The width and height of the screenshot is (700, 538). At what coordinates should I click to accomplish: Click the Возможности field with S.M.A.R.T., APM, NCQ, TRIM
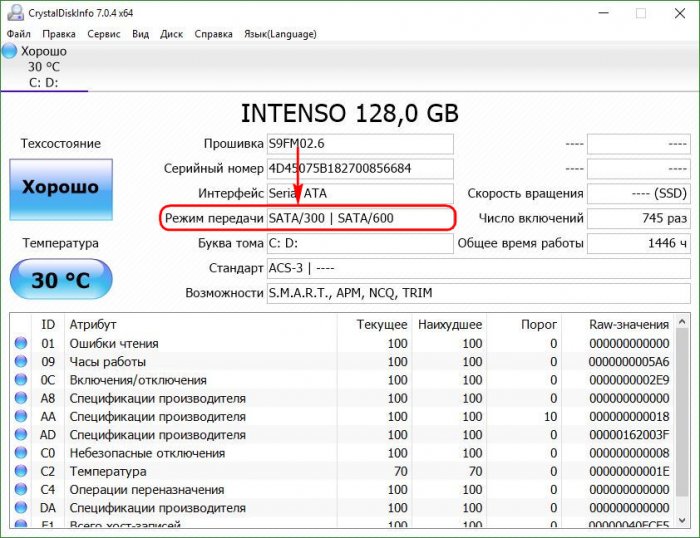pos(479,293)
